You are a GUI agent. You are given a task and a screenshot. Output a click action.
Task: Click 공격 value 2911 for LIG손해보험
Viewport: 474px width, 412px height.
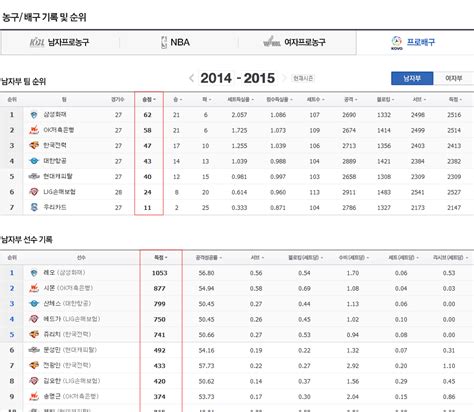pos(349,192)
